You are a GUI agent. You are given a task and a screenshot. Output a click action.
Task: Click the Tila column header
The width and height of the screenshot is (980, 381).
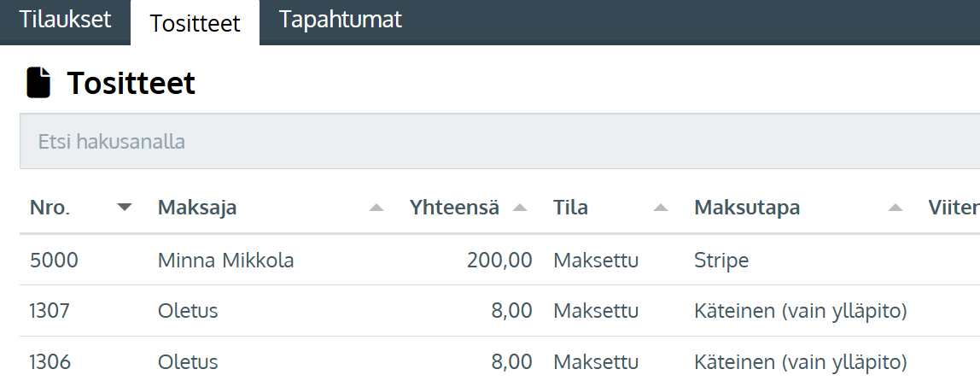(570, 207)
